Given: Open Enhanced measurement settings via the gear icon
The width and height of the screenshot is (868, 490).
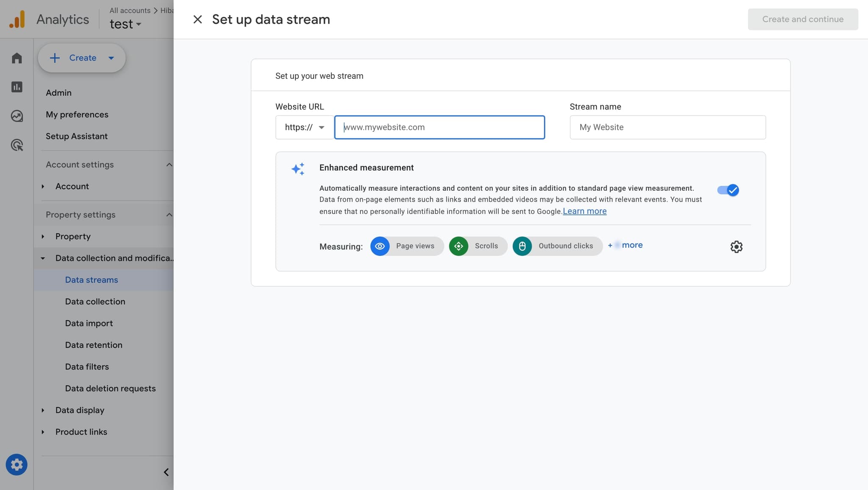Looking at the screenshot, I should (x=736, y=246).
